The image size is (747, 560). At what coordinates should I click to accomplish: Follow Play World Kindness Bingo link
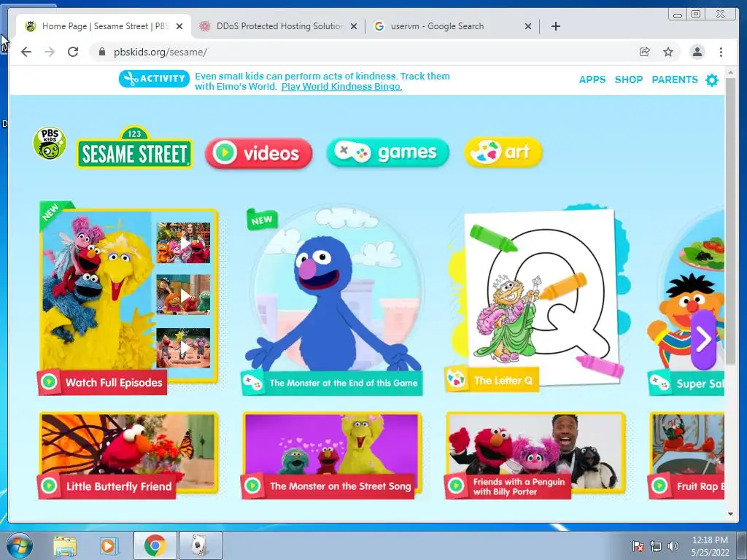coord(341,87)
